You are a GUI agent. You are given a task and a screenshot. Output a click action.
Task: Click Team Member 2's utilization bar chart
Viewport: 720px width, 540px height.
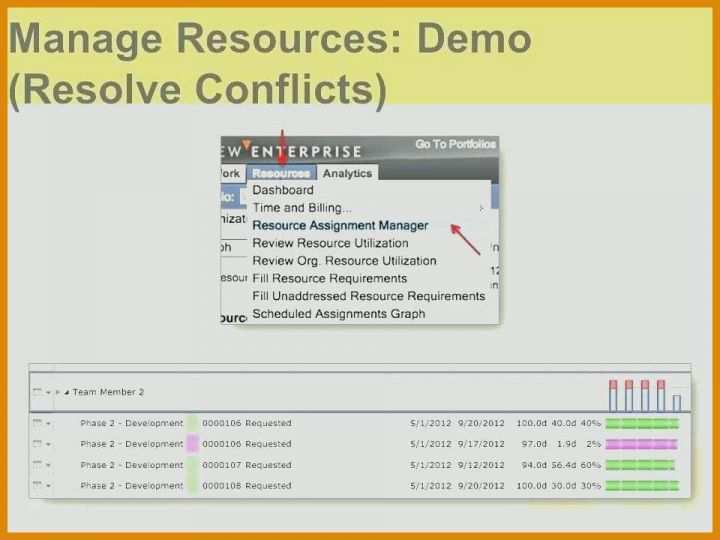pyautogui.click(x=645, y=395)
